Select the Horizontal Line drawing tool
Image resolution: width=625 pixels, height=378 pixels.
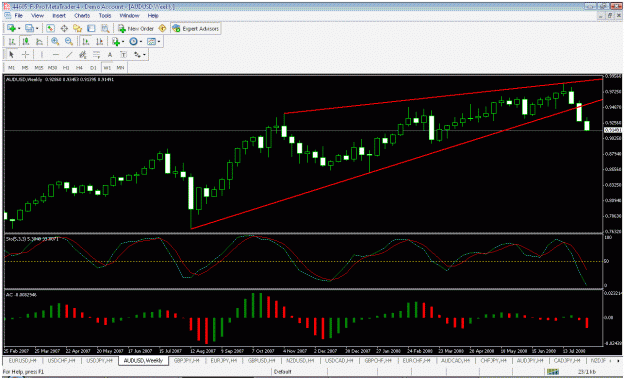coord(55,55)
